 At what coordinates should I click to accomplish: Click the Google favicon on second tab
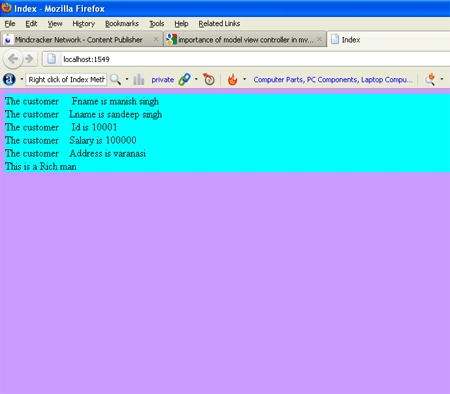[x=171, y=39]
